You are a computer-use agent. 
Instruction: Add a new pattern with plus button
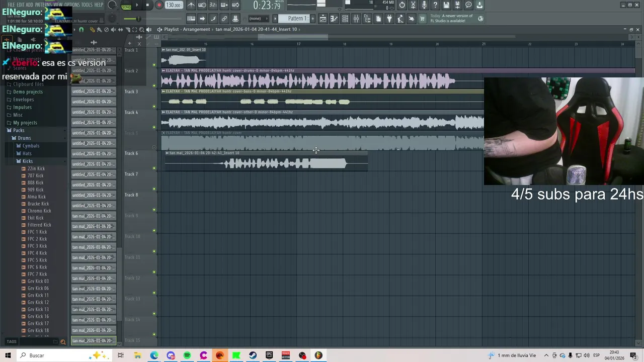(312, 19)
